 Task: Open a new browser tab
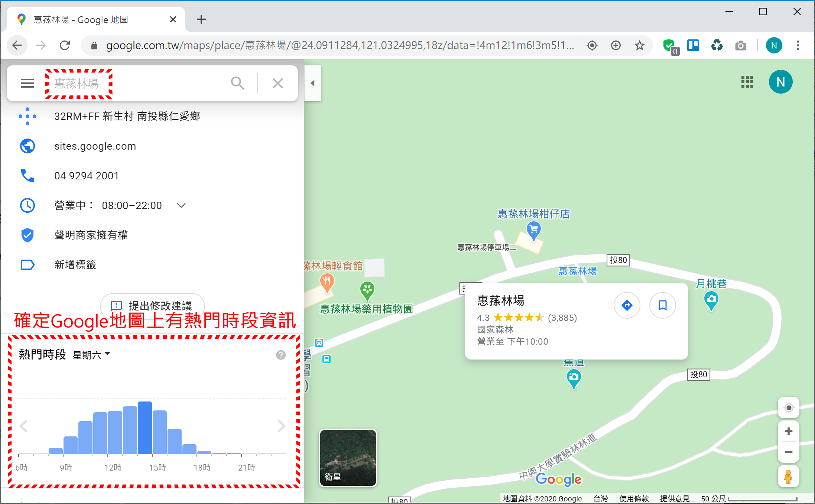[x=201, y=19]
